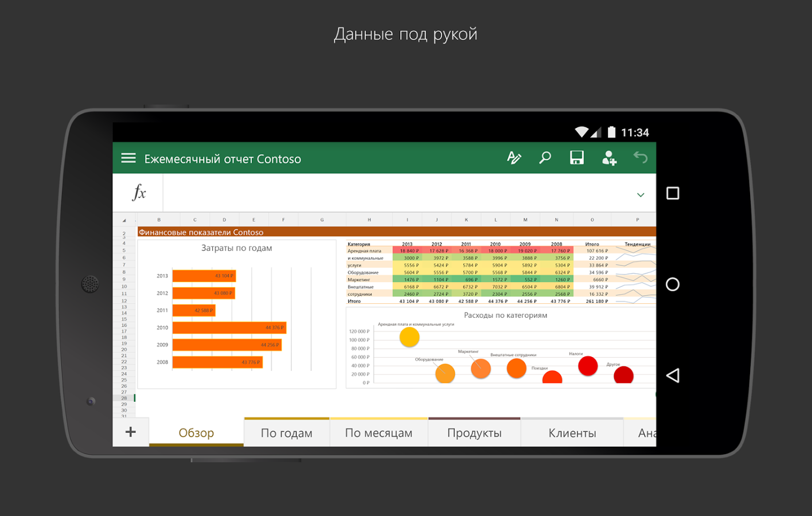Open the По месяцам sheet tab
Image resolution: width=812 pixels, height=516 pixels.
pyautogui.click(x=378, y=433)
